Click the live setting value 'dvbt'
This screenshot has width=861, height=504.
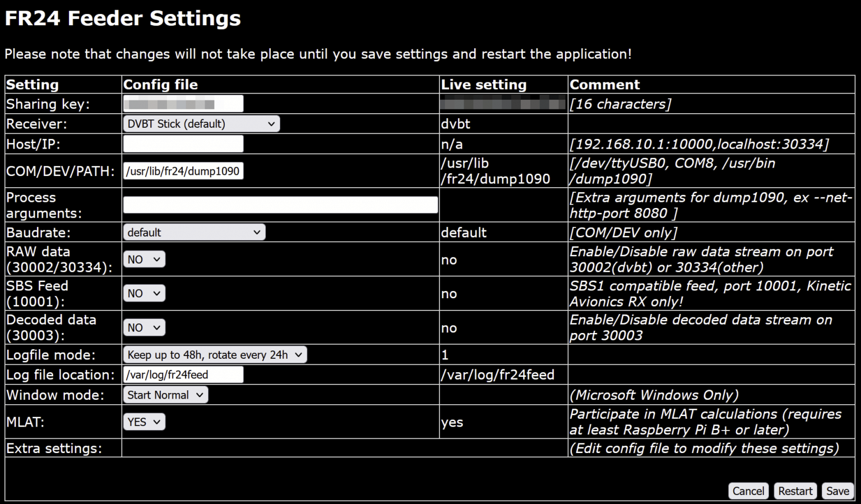coord(455,124)
